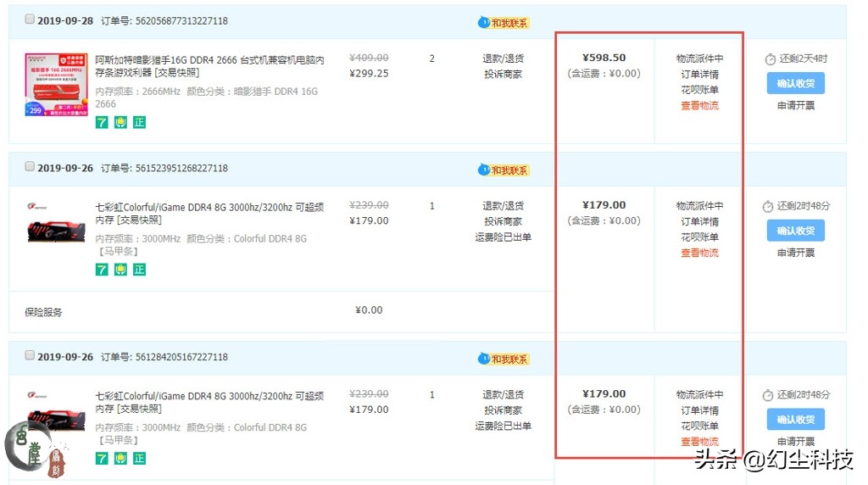Click the ¥598.50 order total
This screenshot has width=868, height=485.
[x=604, y=58]
